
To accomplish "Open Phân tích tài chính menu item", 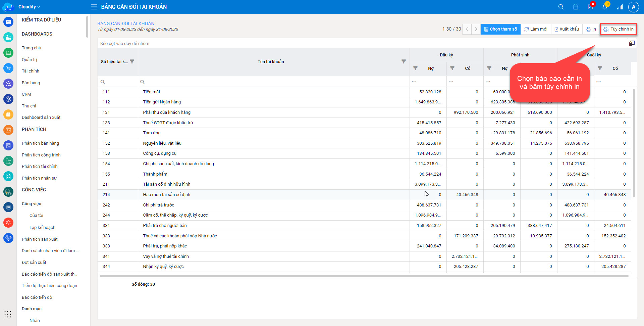I will 40,167.
